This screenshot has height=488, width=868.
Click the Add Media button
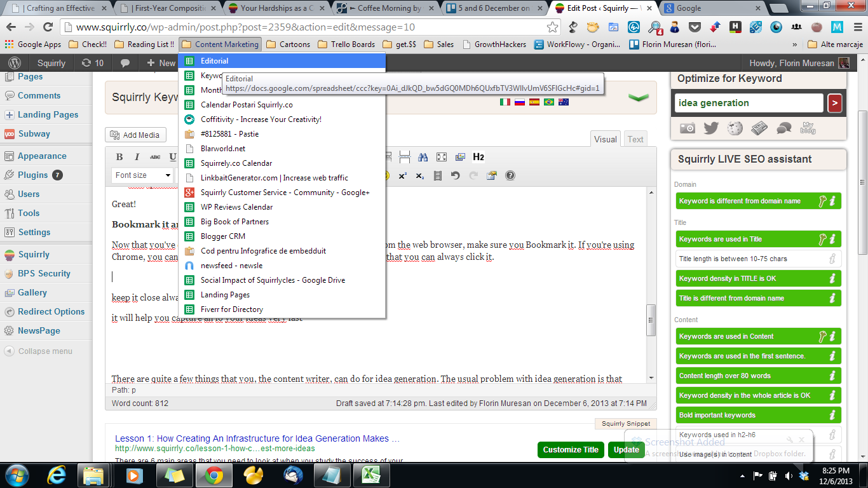[135, 135]
